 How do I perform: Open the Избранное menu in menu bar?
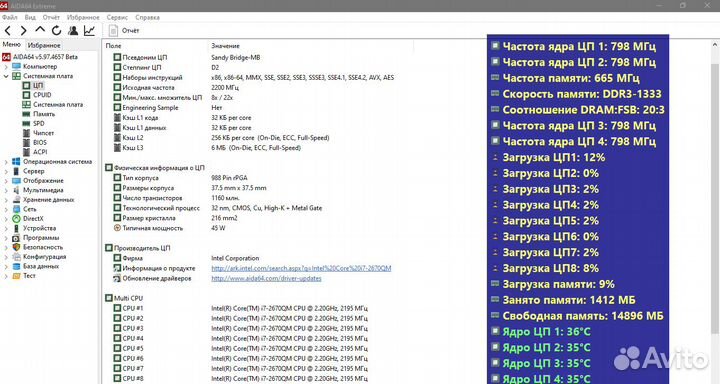click(x=83, y=17)
